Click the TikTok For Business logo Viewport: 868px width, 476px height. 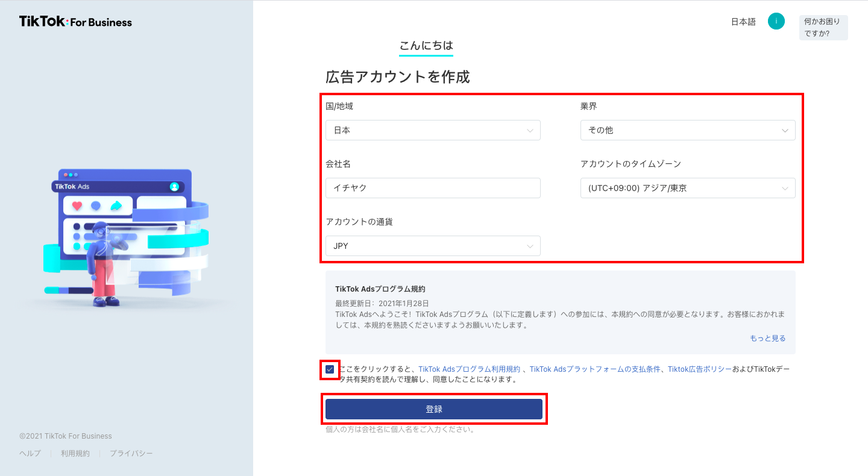[75, 22]
